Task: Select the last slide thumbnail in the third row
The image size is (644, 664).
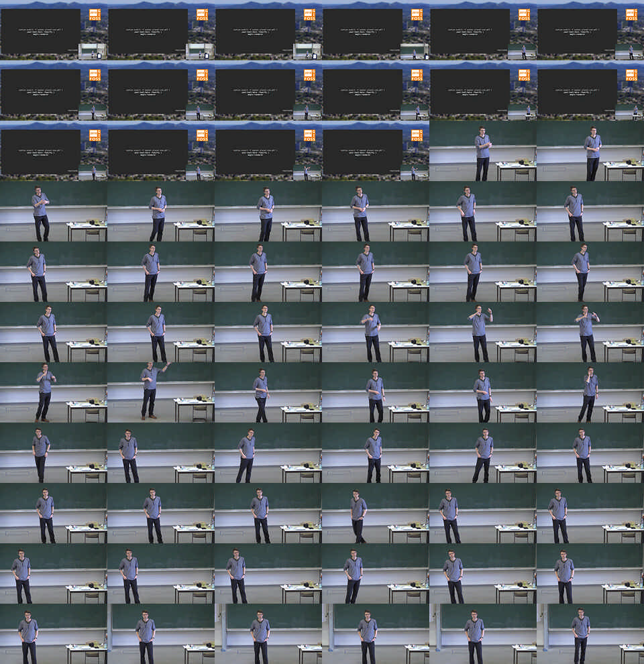Action: [376, 151]
